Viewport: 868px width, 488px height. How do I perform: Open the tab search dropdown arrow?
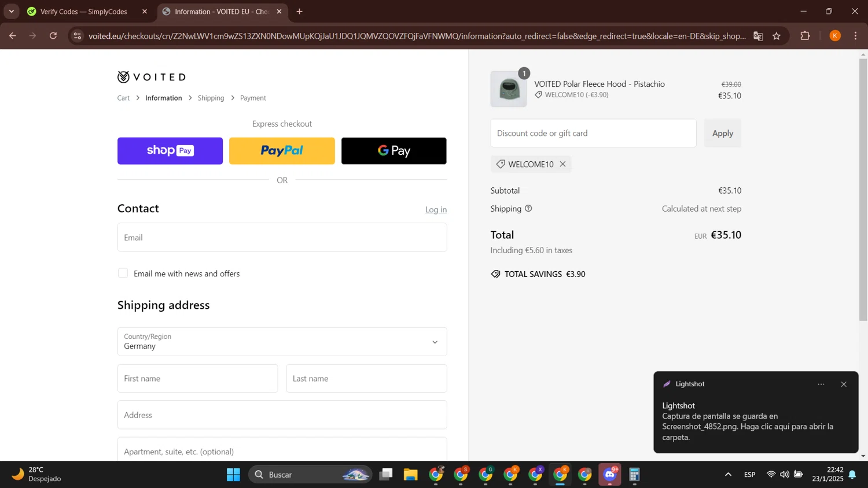click(11, 12)
